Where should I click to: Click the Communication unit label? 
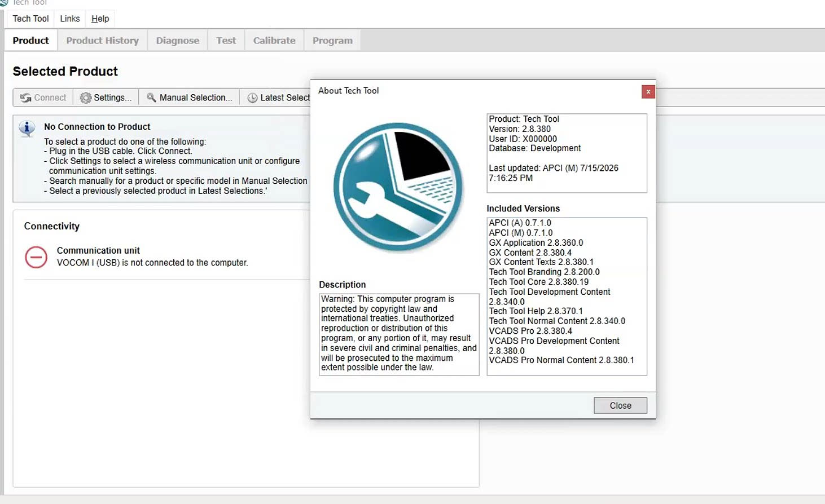[x=98, y=250]
